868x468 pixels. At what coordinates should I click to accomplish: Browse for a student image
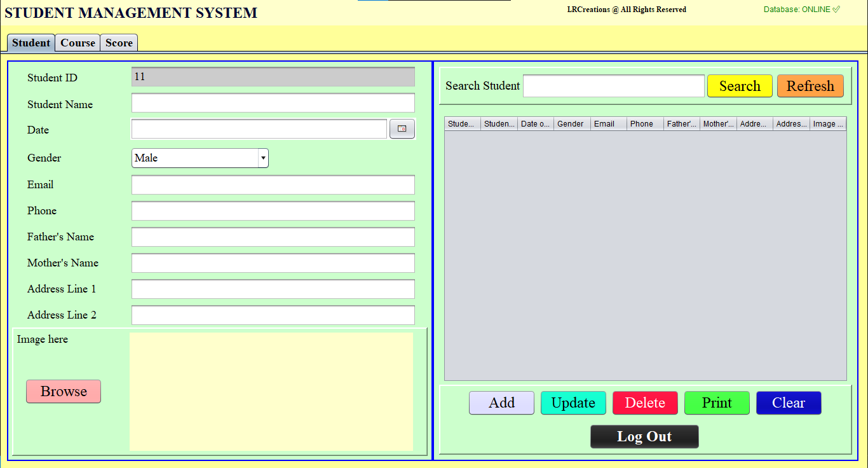click(64, 392)
